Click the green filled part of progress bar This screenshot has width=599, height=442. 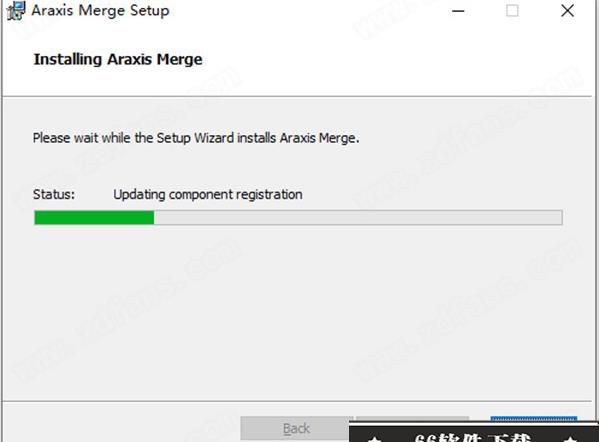point(94,217)
